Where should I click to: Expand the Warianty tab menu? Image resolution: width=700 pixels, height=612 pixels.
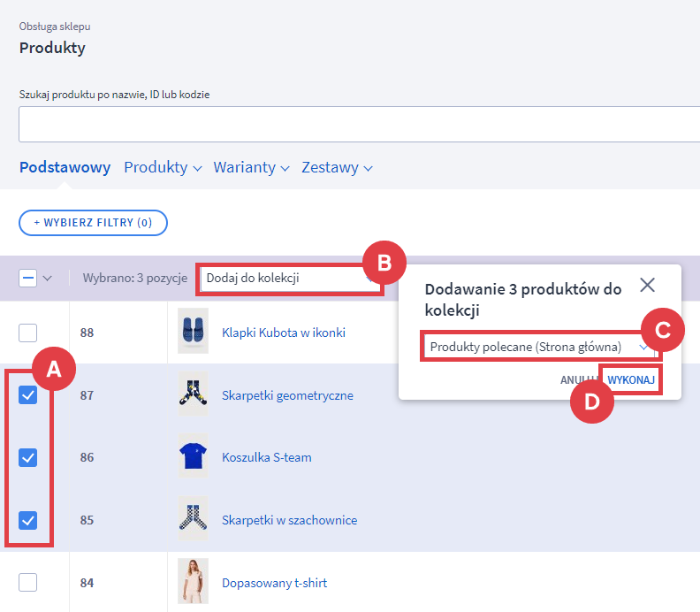[x=252, y=168]
